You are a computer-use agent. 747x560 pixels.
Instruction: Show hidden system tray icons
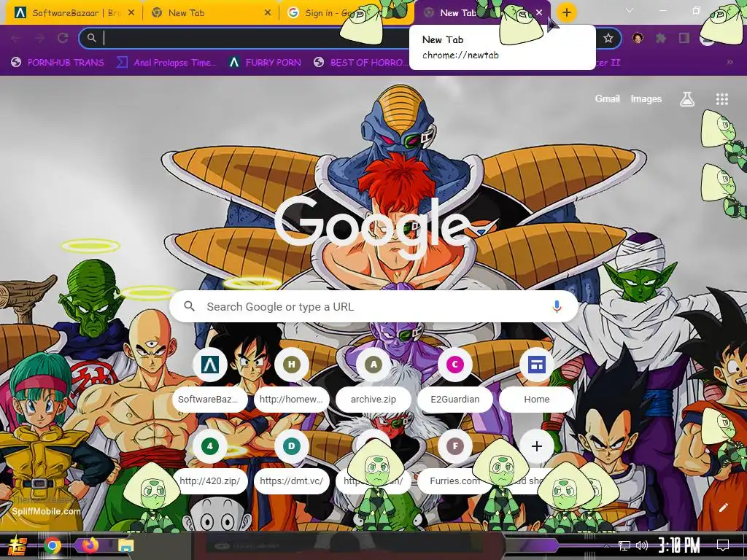pyautogui.click(x=606, y=545)
